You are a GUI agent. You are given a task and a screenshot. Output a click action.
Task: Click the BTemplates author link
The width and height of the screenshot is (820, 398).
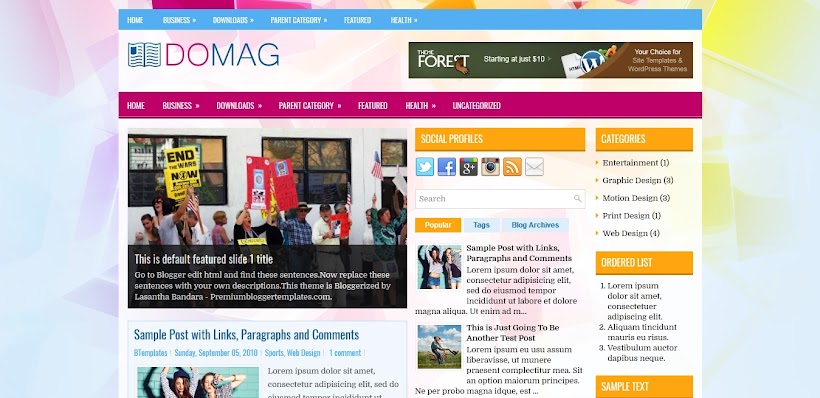[x=151, y=353]
